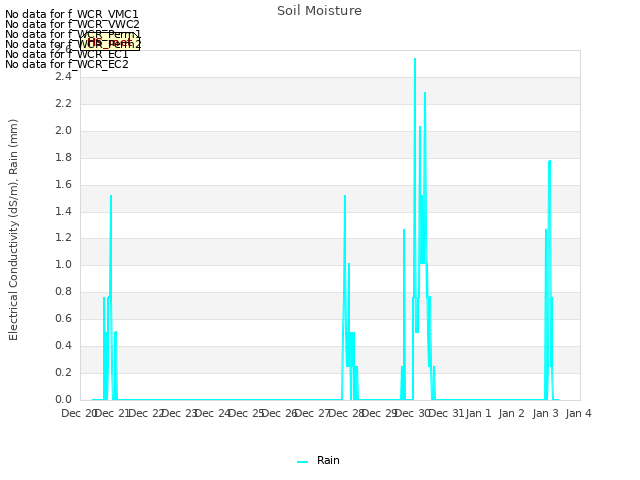Click the y-axis label 1.6
The width and height of the screenshot is (640, 480).
(x=63, y=184)
